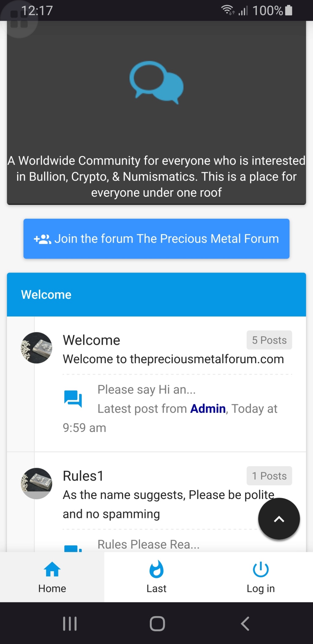Image resolution: width=313 pixels, height=644 pixels.
Task: Join the forum The Precious Metal Forum
Action: (156, 239)
